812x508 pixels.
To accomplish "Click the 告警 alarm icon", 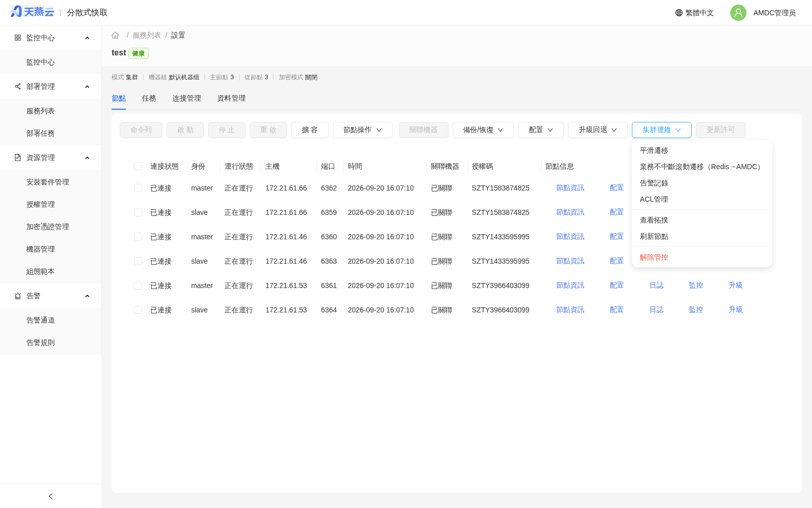I will pos(18,296).
